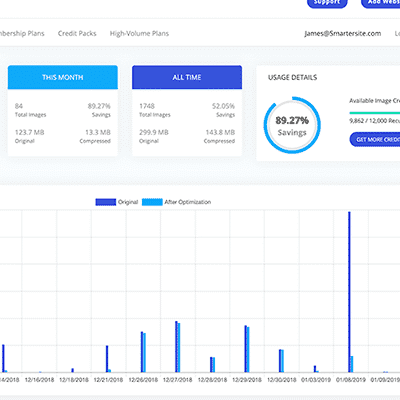The width and height of the screenshot is (400, 400).
Task: Click the 12/26/2018 Original bar
Action: pyautogui.click(x=142, y=352)
